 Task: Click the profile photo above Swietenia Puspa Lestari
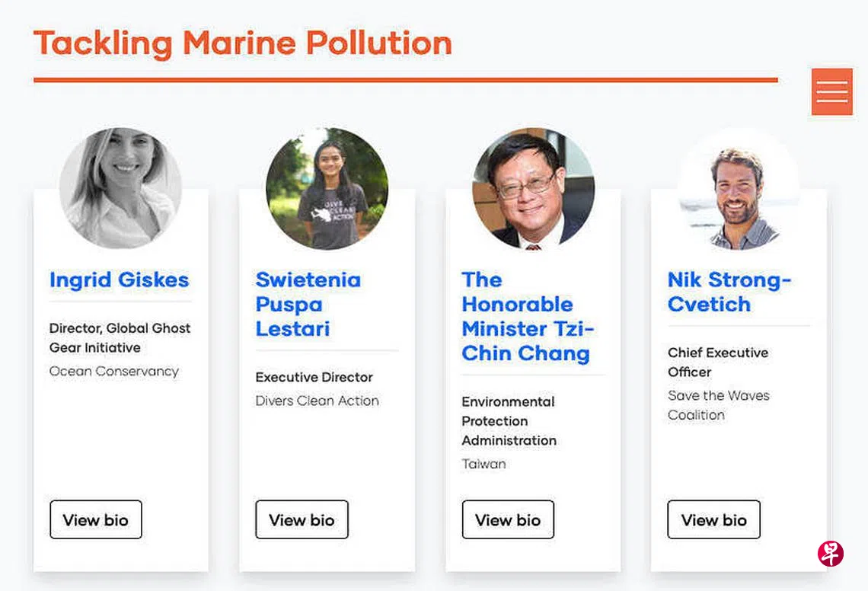point(327,188)
